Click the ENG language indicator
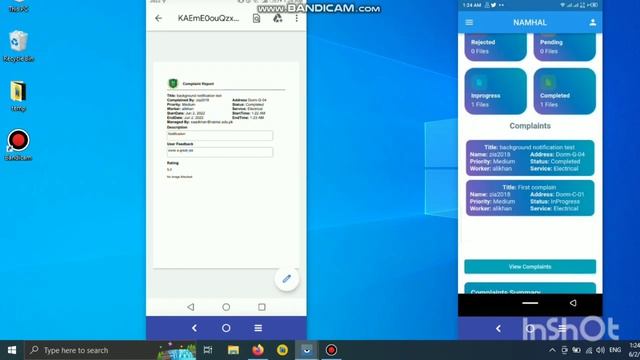 615,350
